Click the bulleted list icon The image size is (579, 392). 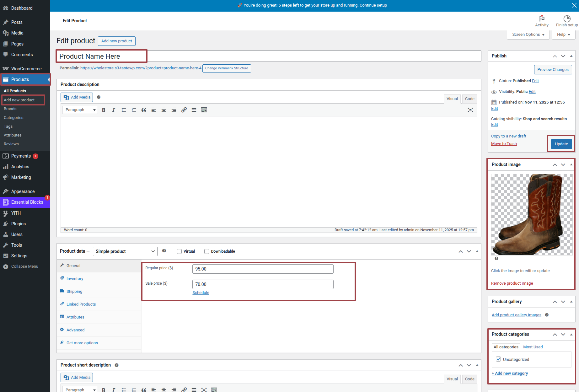pos(124,110)
